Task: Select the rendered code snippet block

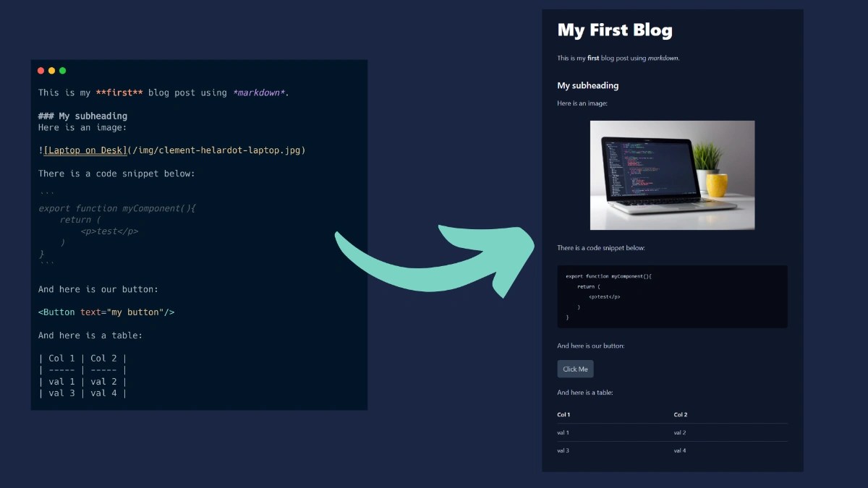Action: click(x=671, y=296)
